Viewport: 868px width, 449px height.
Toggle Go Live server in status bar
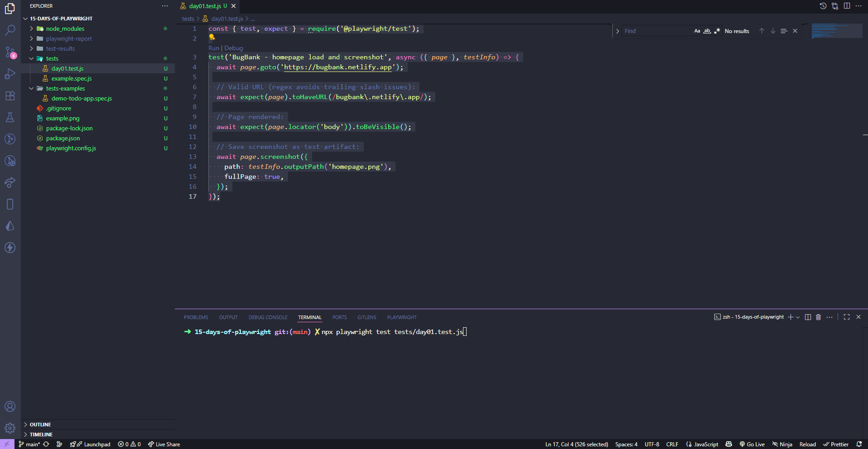click(x=752, y=444)
